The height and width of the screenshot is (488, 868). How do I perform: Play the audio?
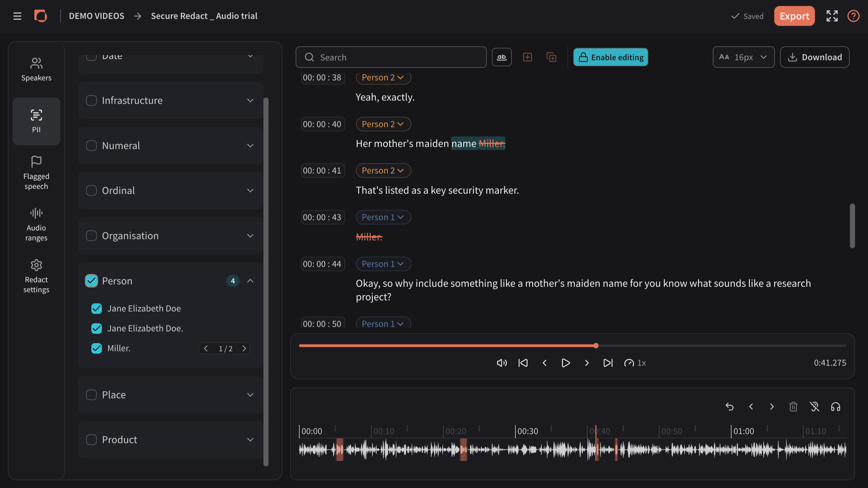(x=566, y=363)
